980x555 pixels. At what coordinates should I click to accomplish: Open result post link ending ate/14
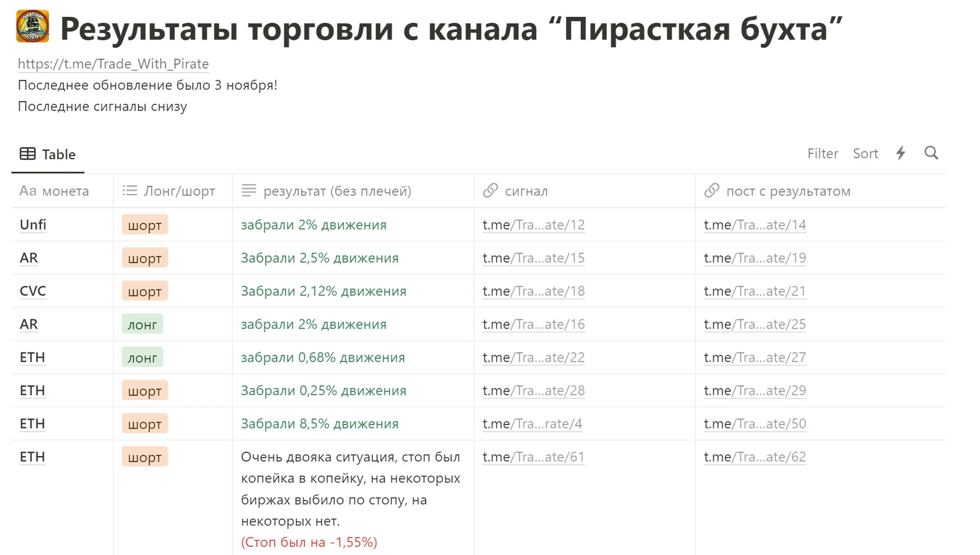(x=755, y=225)
